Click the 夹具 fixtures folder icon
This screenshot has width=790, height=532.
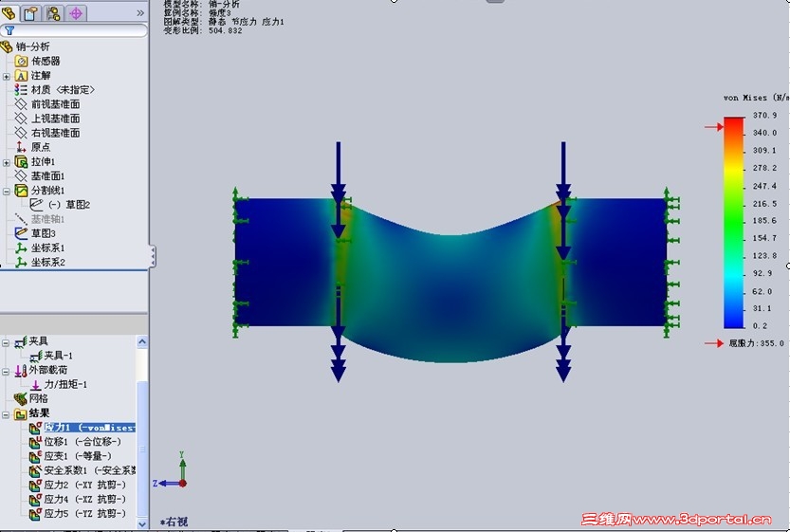(x=21, y=341)
